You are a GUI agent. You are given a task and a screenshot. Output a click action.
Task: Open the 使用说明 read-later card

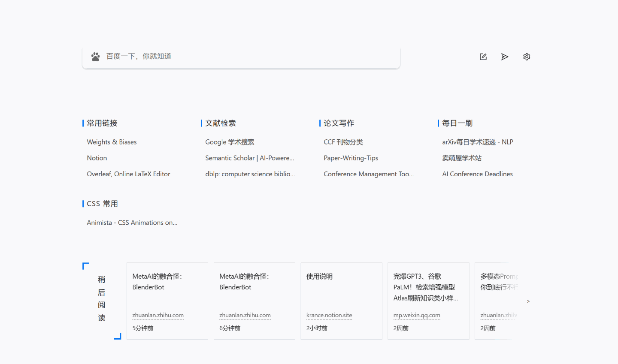click(x=341, y=301)
